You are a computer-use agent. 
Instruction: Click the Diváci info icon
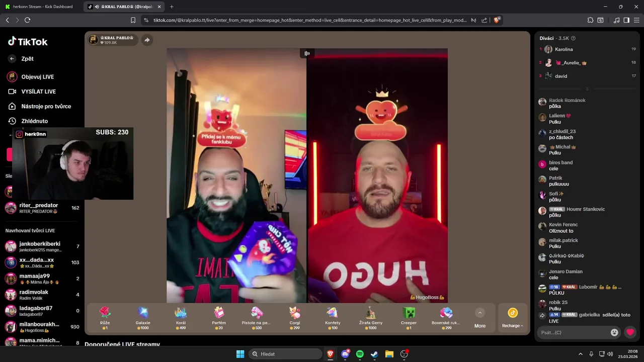point(573,38)
